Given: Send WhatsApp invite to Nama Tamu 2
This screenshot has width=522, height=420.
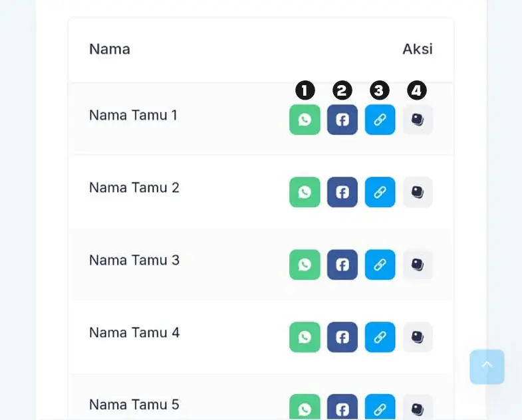Looking at the screenshot, I should click(305, 192).
